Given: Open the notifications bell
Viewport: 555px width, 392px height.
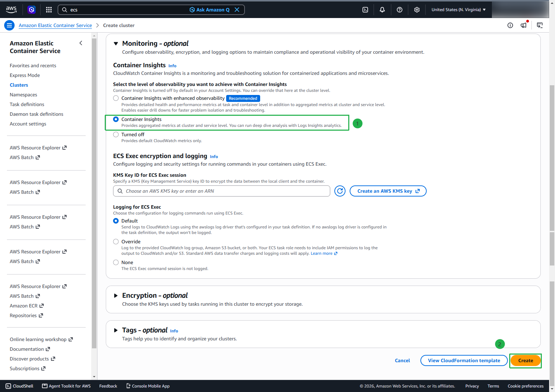Looking at the screenshot, I should coord(382,10).
